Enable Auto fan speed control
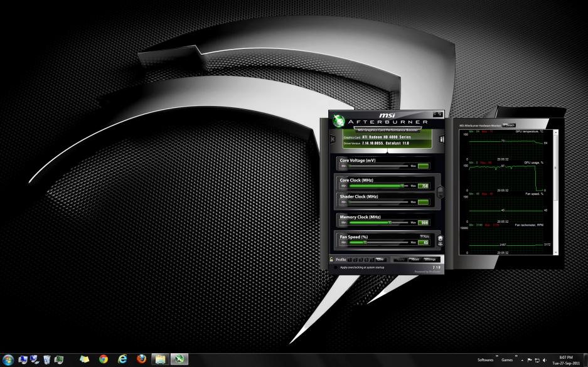This screenshot has height=367, width=588. 425,237
